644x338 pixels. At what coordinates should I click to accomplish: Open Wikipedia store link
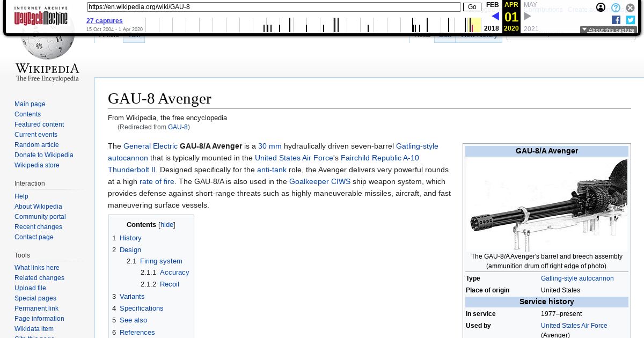37,165
